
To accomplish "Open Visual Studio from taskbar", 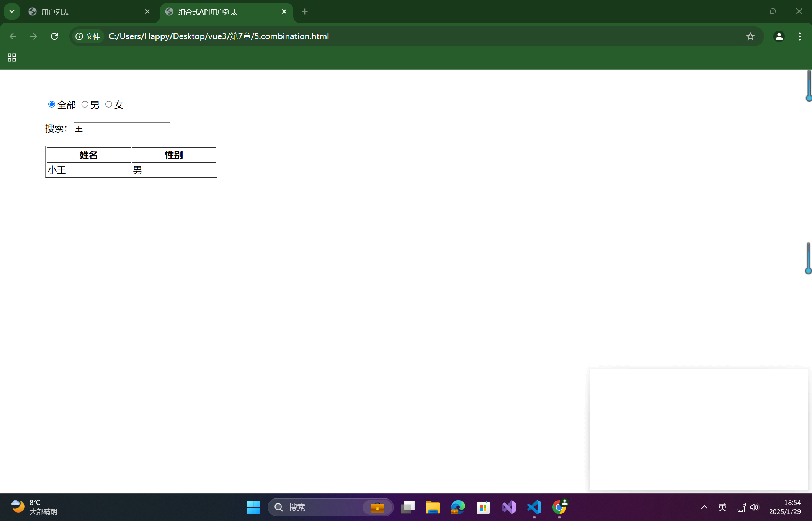I will point(509,507).
